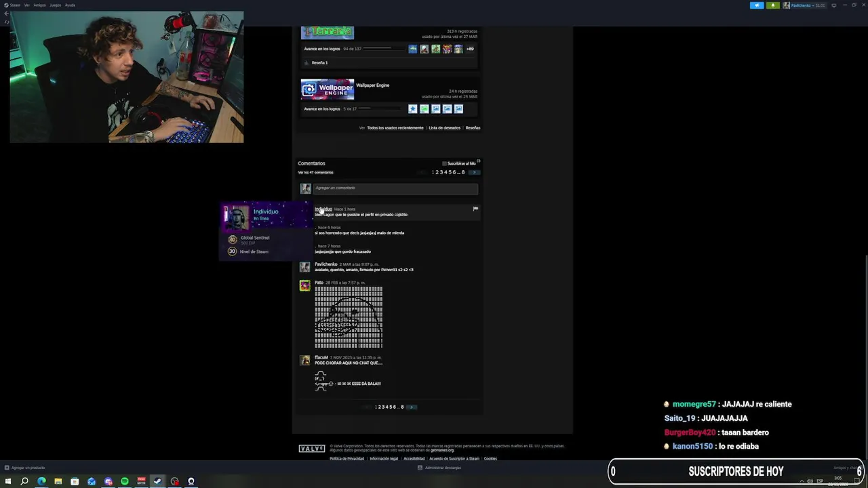The width and height of the screenshot is (868, 488).
Task: Flag the Individuo comment
Action: pos(475,209)
